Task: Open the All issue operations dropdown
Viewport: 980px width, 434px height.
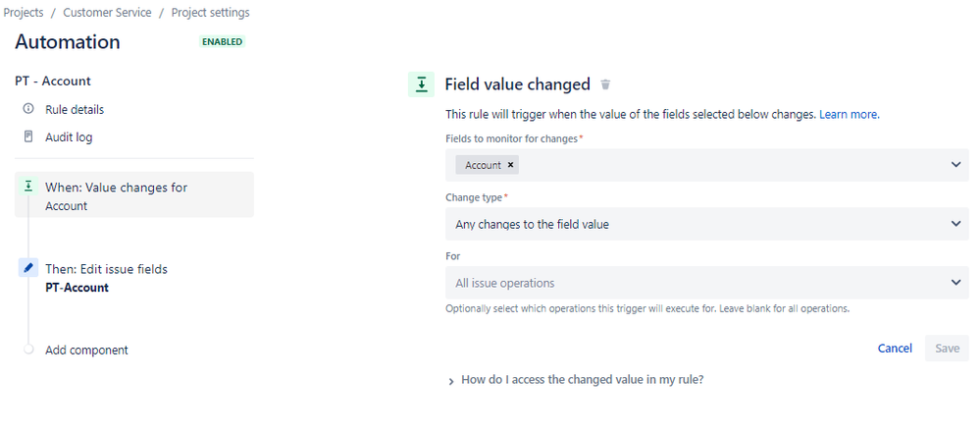Action: click(x=707, y=283)
